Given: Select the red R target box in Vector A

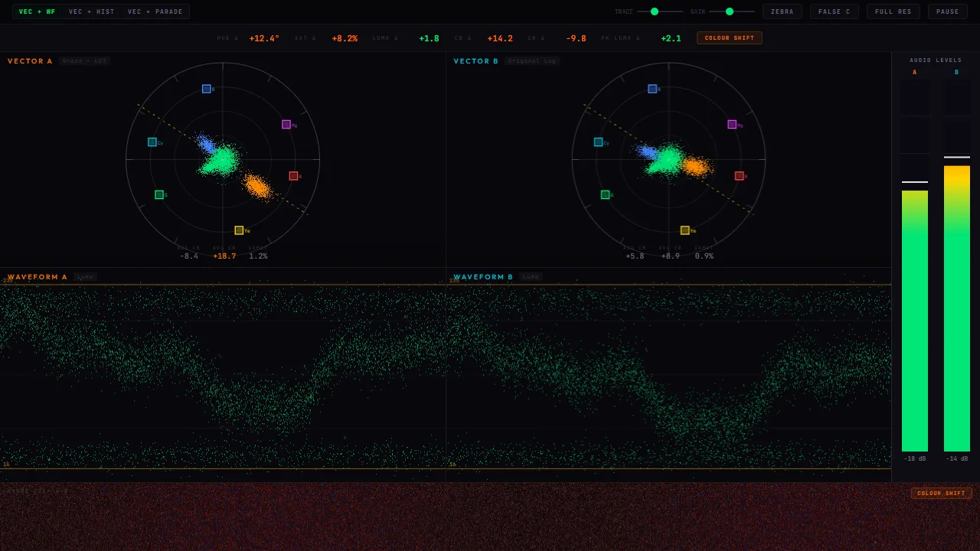Looking at the screenshot, I should click(x=293, y=176).
